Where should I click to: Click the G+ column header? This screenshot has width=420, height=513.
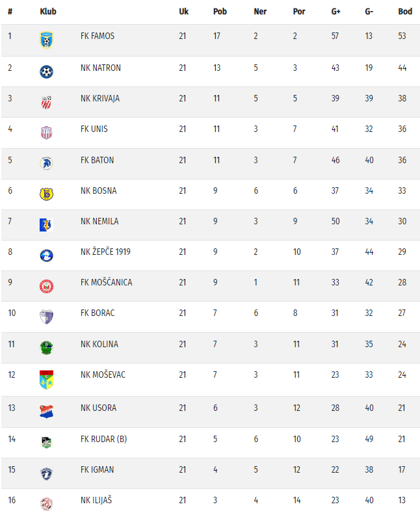point(335,12)
